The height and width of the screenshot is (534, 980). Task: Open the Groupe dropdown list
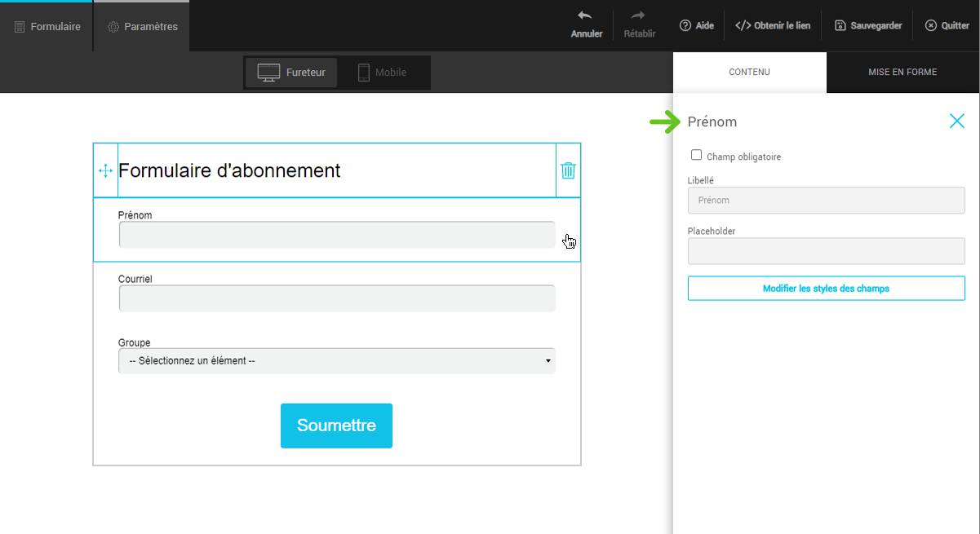[x=336, y=361]
